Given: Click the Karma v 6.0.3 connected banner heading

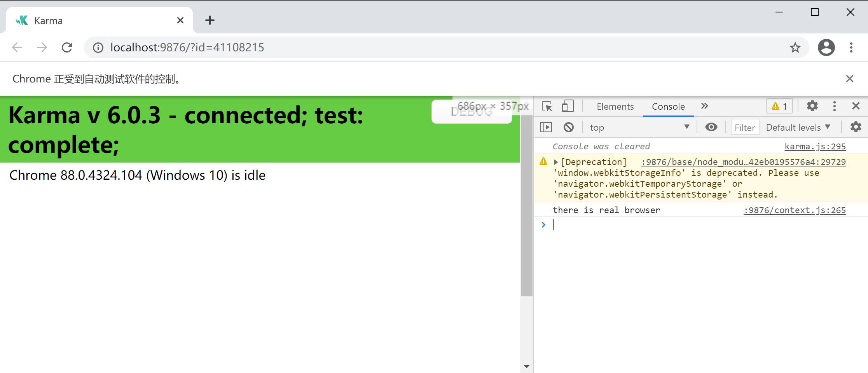Looking at the screenshot, I should [x=185, y=130].
